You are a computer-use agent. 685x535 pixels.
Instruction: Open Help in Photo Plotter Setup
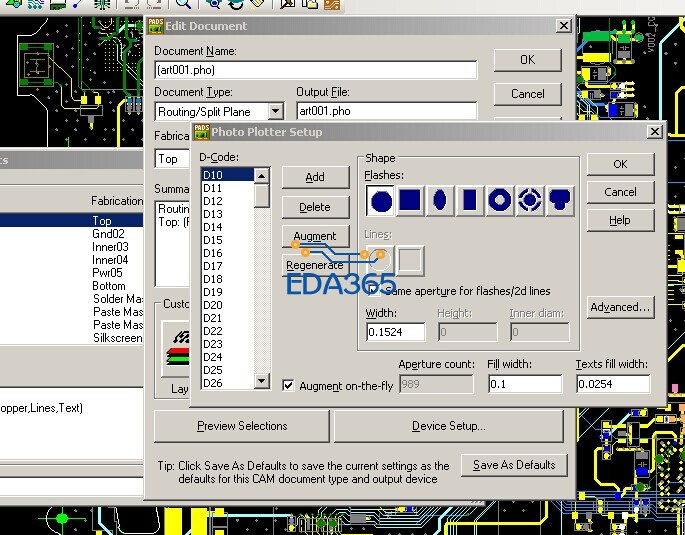coord(620,220)
